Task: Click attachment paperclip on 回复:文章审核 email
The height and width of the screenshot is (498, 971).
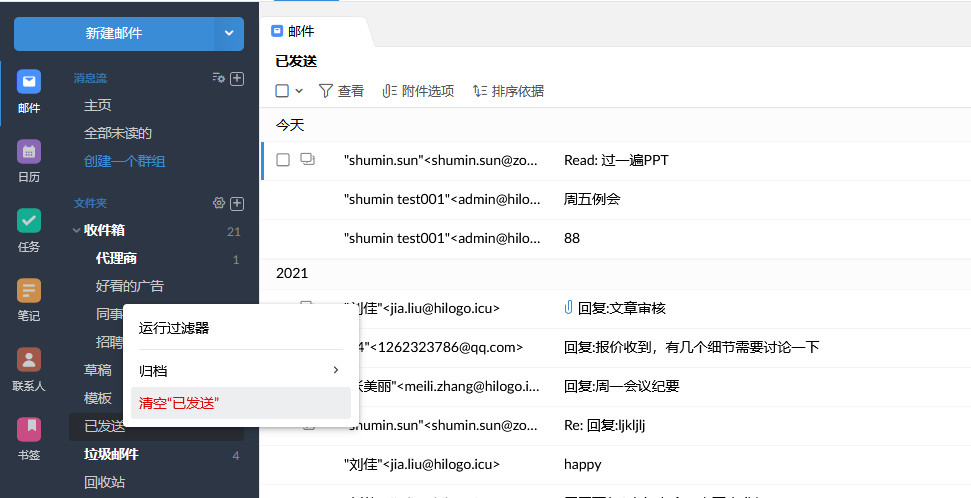Action: pos(568,307)
